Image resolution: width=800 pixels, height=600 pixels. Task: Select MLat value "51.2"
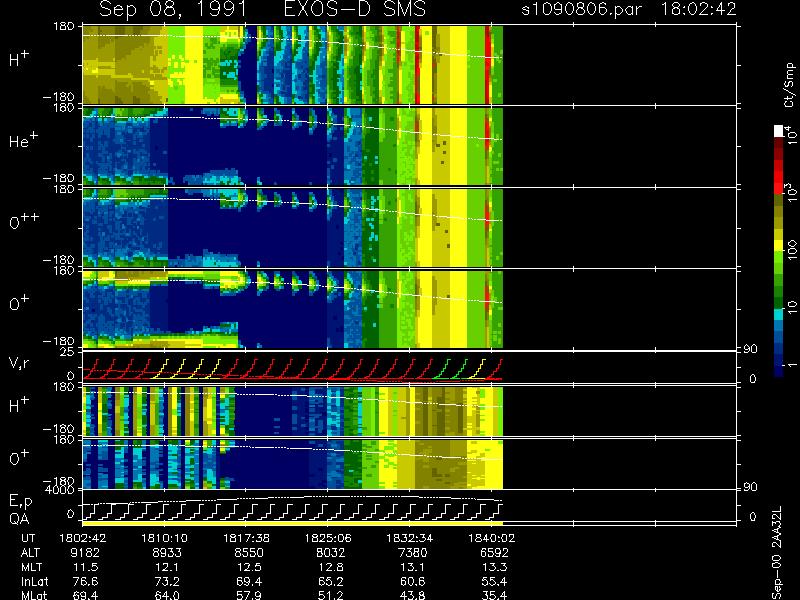tap(331, 595)
